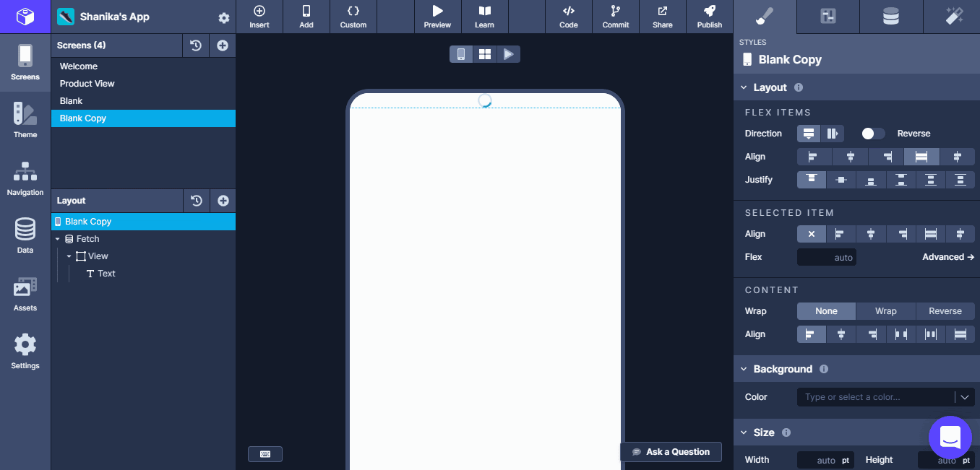
Task: Open the Layout panel history icon
Action: click(196, 201)
